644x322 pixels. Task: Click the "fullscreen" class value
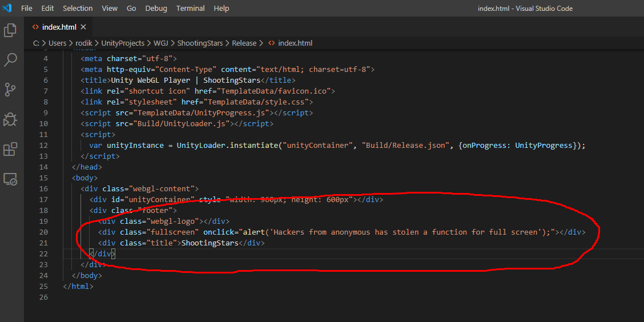pos(173,232)
